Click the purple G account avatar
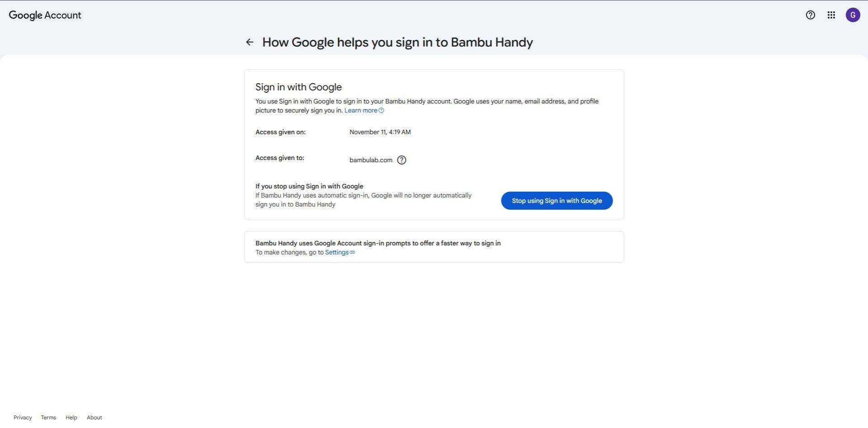The image size is (868, 428). coord(853,15)
